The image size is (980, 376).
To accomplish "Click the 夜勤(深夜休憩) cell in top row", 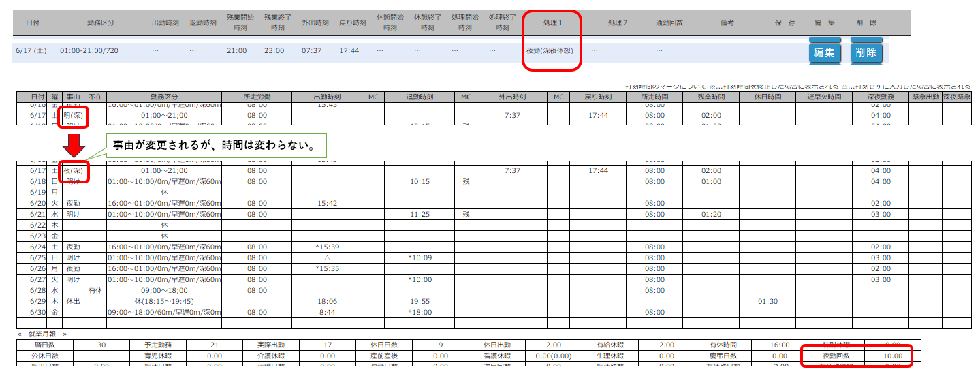I will pos(550,51).
